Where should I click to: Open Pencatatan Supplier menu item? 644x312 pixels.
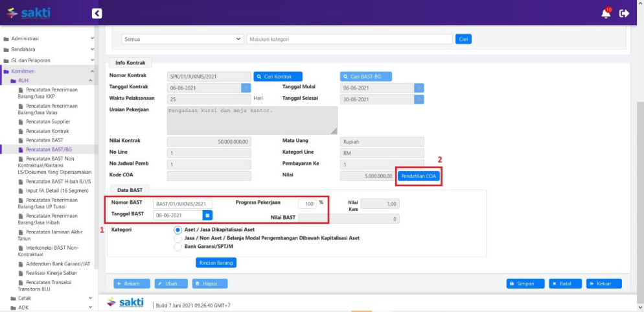tap(48, 121)
